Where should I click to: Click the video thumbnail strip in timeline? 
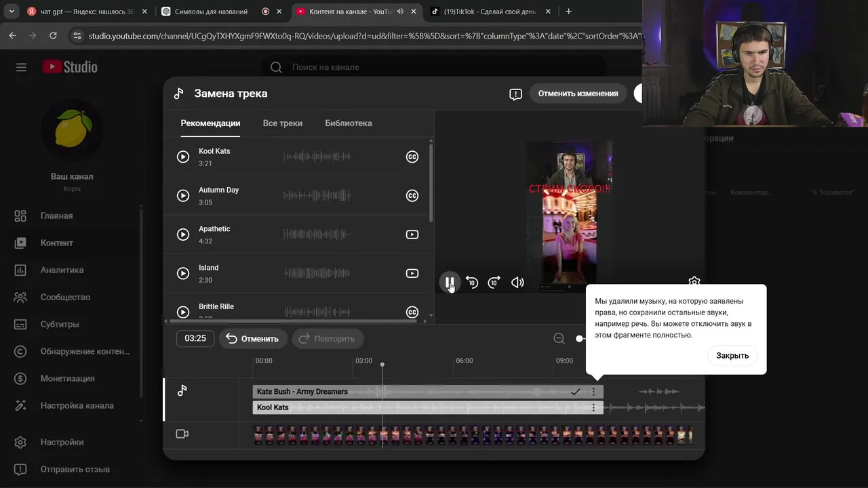pos(473,434)
